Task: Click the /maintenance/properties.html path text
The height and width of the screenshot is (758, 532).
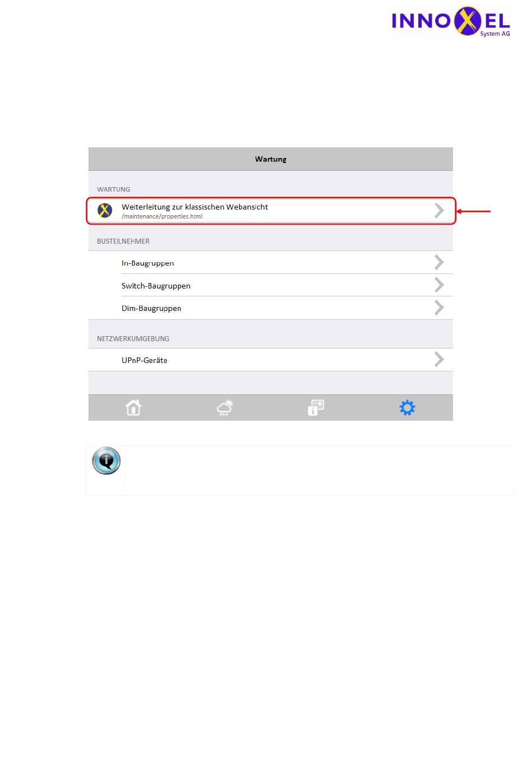Action: pyautogui.click(x=162, y=216)
